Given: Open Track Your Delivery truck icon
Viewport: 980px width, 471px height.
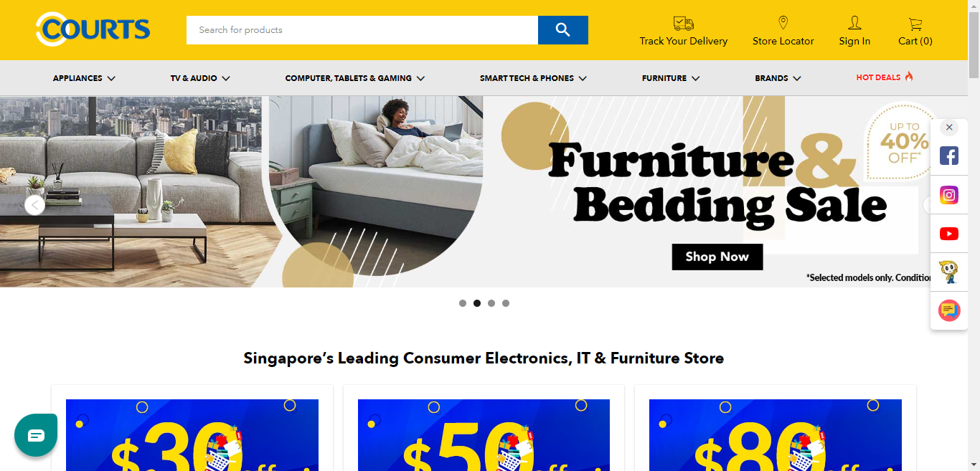Looking at the screenshot, I should tap(684, 23).
